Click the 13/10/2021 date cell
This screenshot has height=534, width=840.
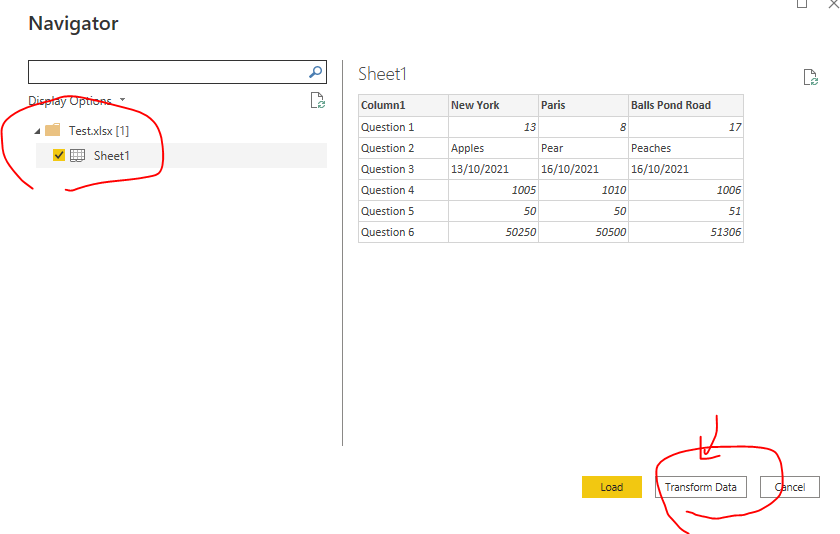point(493,169)
